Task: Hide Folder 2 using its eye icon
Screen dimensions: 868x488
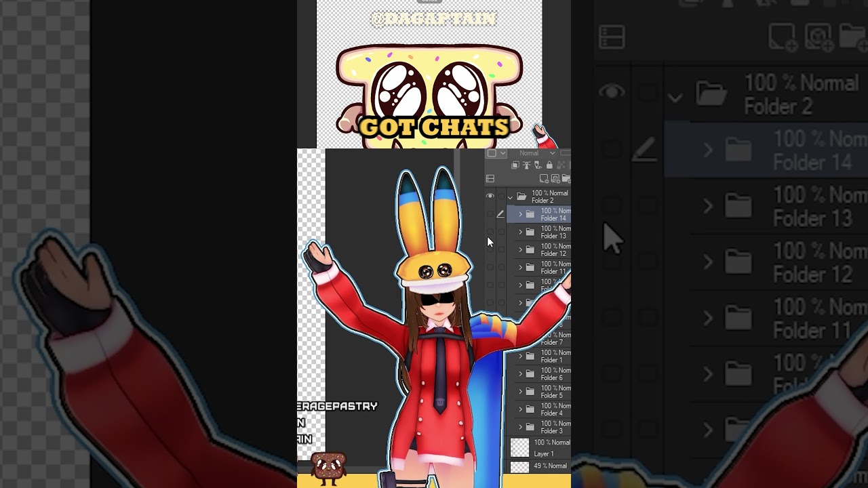Action: [490, 196]
